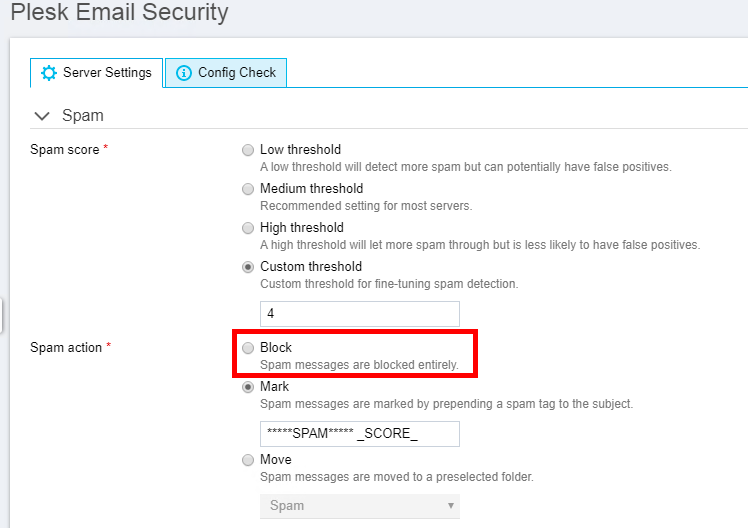Screen dimensions: 748x528
Task: Choose the High threshold radio button
Action: click(247, 228)
